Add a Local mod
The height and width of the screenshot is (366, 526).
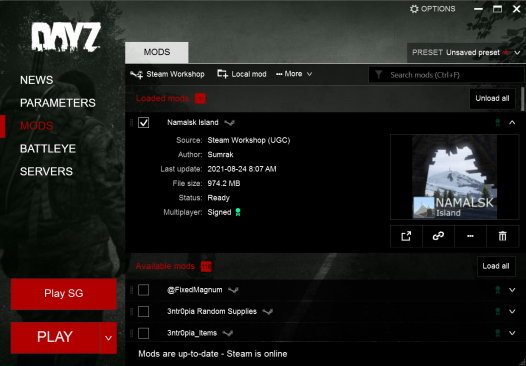point(242,74)
